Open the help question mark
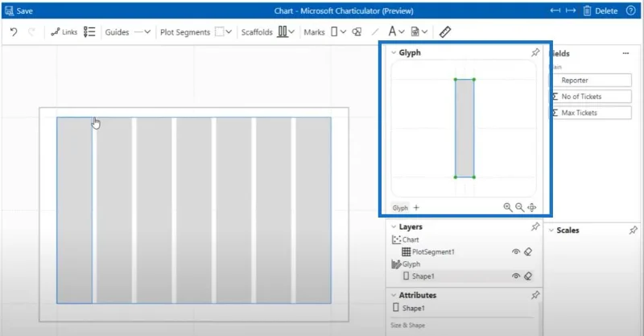644x336 pixels. [x=631, y=10]
